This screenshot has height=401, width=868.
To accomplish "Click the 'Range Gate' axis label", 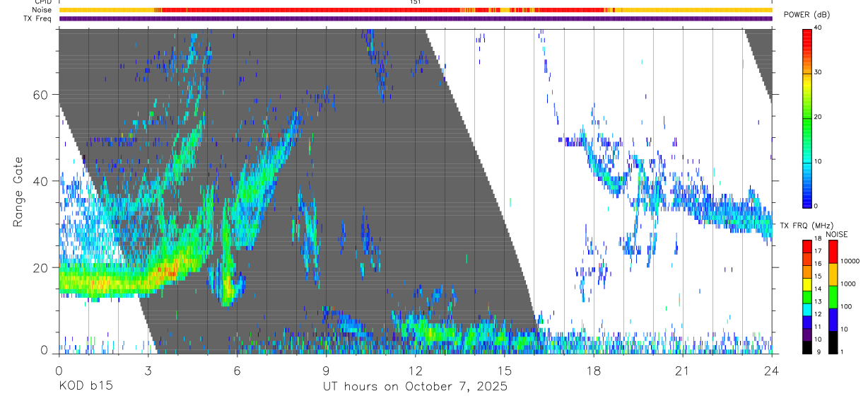I will 18,192.
